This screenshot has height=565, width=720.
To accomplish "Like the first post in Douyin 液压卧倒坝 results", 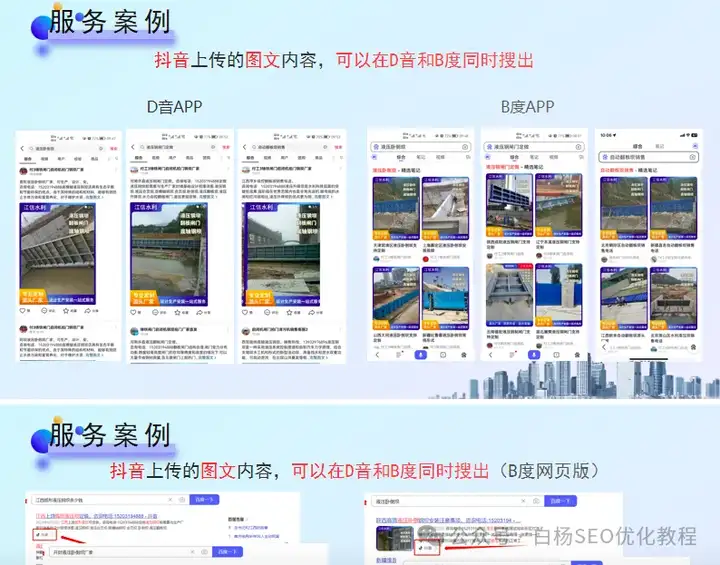I will pos(22,311).
